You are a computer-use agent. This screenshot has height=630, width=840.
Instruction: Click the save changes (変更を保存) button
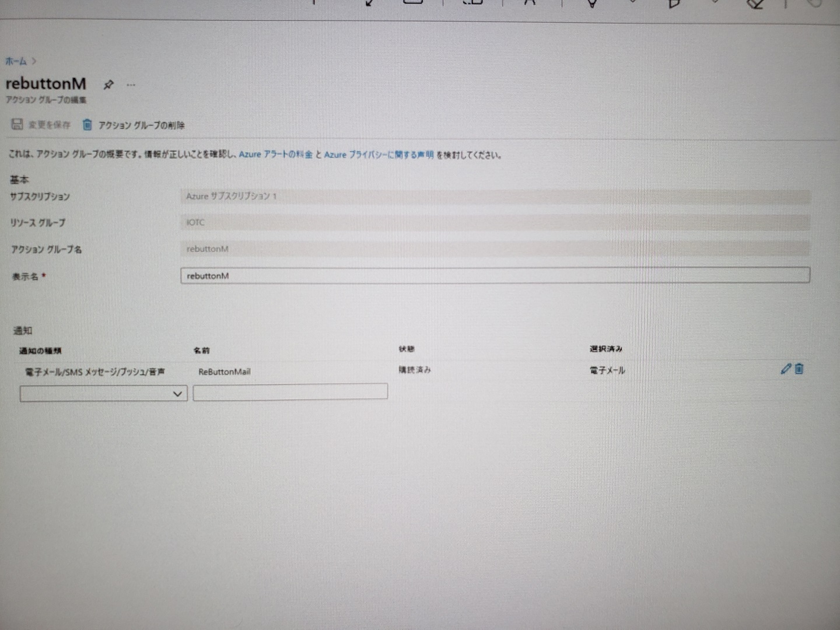click(x=41, y=124)
